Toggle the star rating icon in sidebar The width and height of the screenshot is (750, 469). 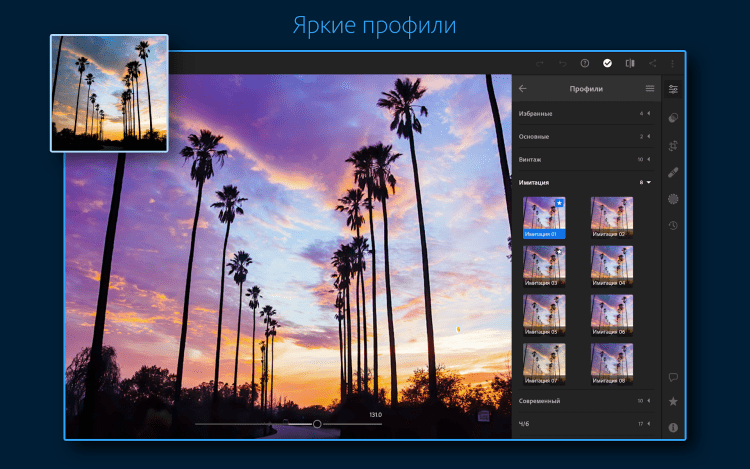673,401
